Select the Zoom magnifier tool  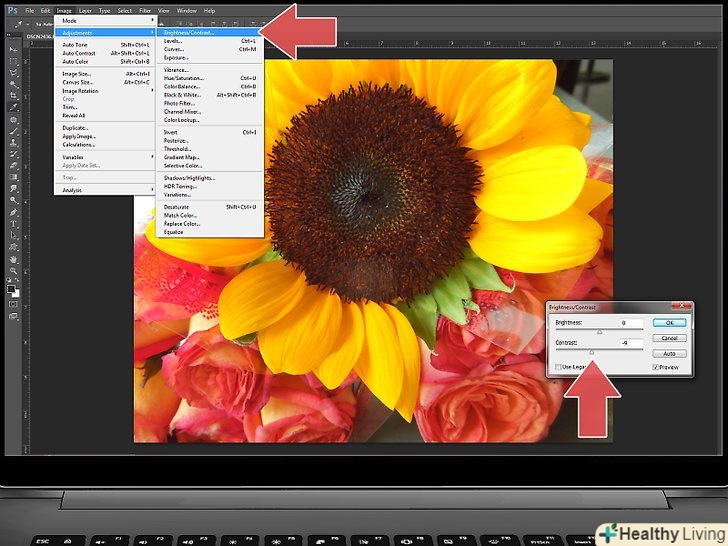pyautogui.click(x=13, y=271)
